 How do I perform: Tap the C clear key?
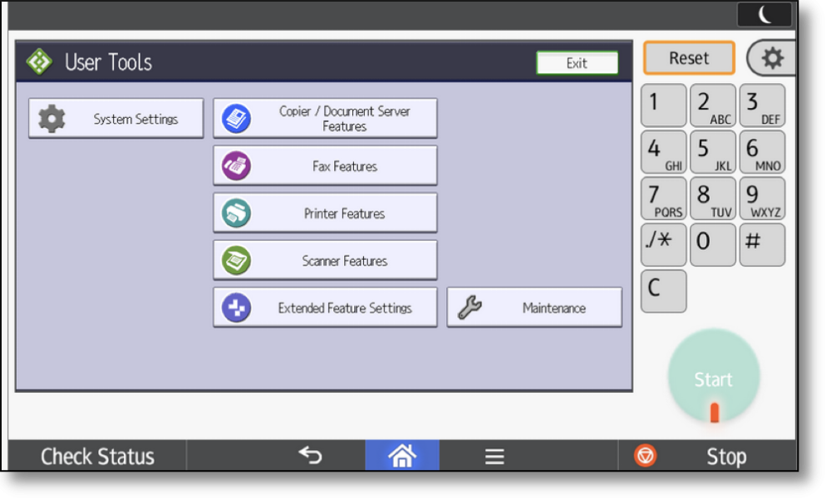[663, 291]
